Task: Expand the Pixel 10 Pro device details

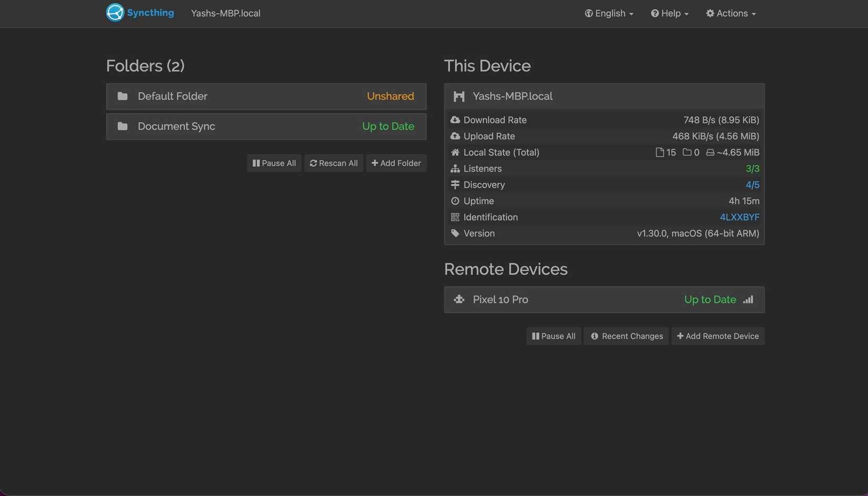Action: (579, 299)
